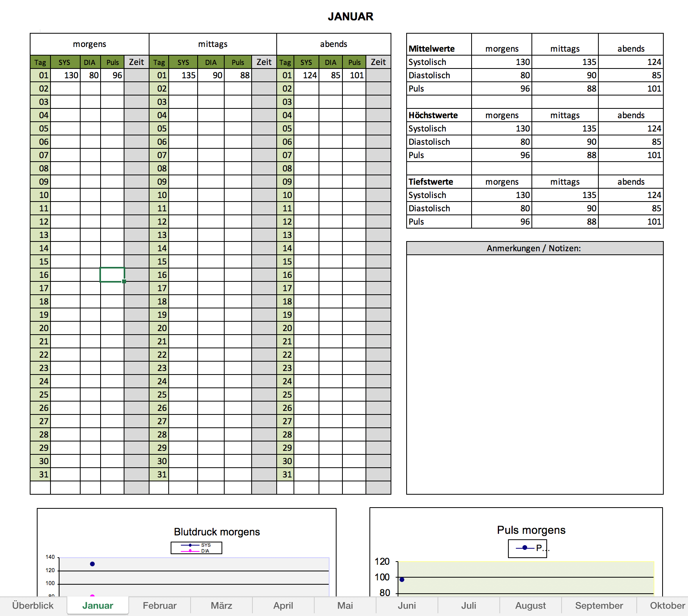Open the Juli sheet tab

click(469, 605)
